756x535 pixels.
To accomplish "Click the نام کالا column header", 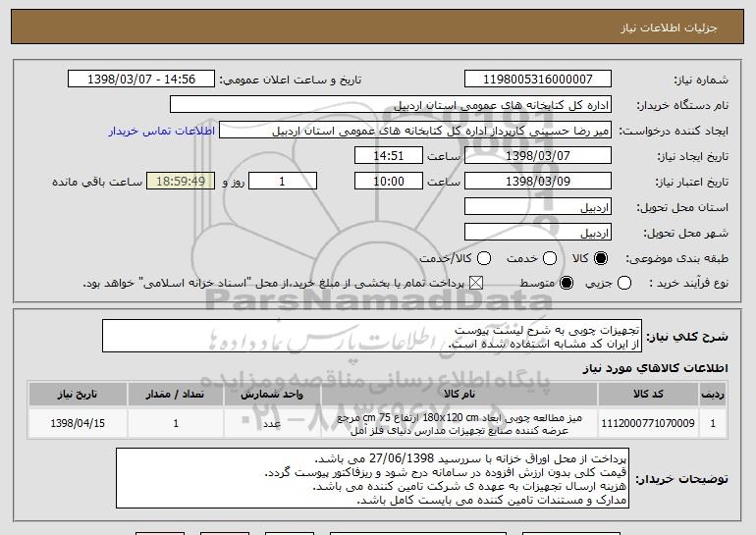I will (x=459, y=395).
